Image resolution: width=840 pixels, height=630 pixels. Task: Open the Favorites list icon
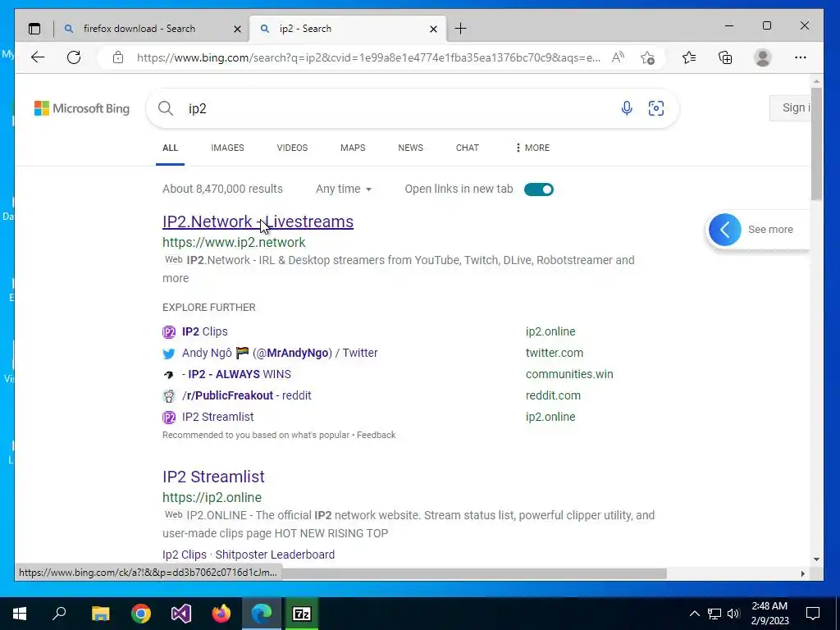(x=689, y=57)
